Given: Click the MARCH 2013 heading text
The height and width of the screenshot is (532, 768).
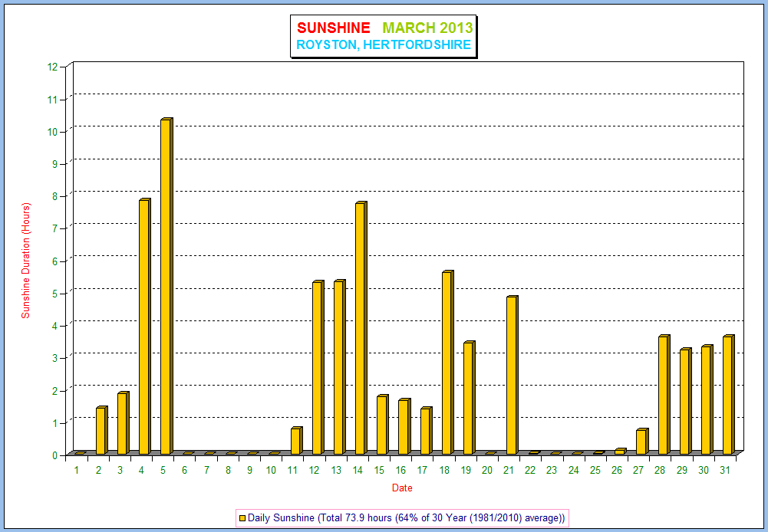Looking at the screenshot, I should (x=427, y=28).
